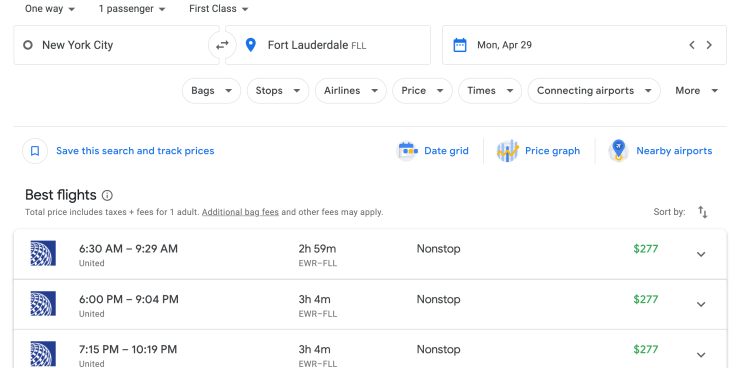Click the blue destination pin icon
750x368 pixels.
250,45
